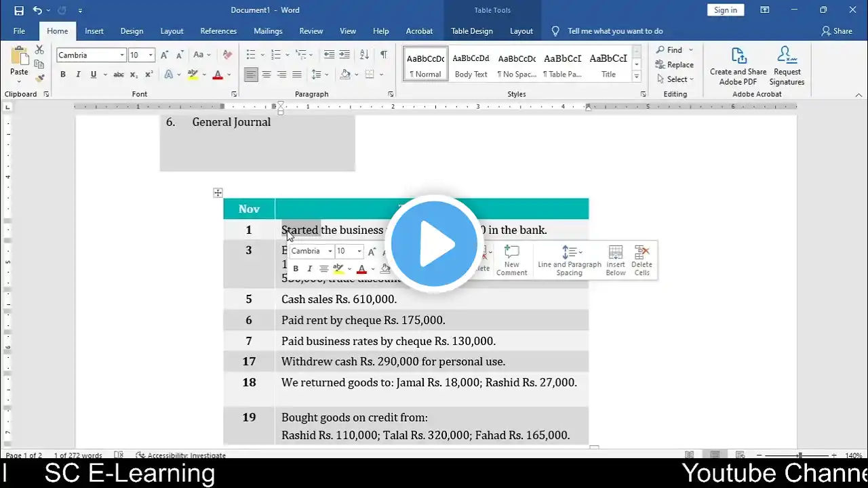Image resolution: width=868 pixels, height=488 pixels.
Task: Click Delete Cells in mini toolbar
Action: pyautogui.click(x=642, y=261)
